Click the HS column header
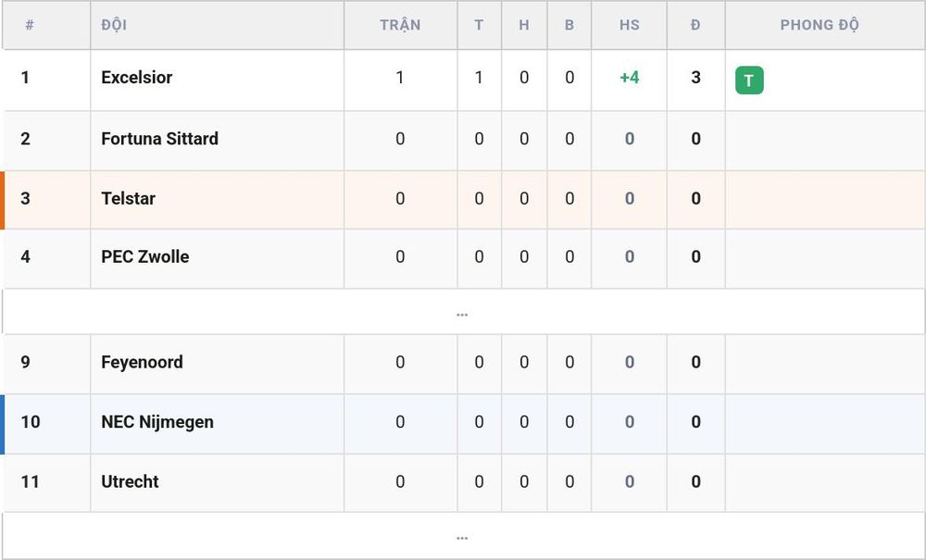This screenshot has width=926, height=560. pyautogui.click(x=630, y=25)
